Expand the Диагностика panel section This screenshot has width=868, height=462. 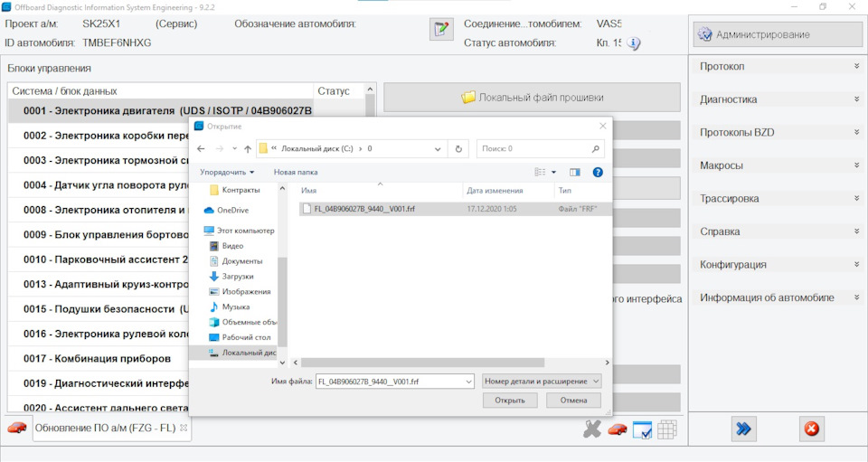[778, 99]
